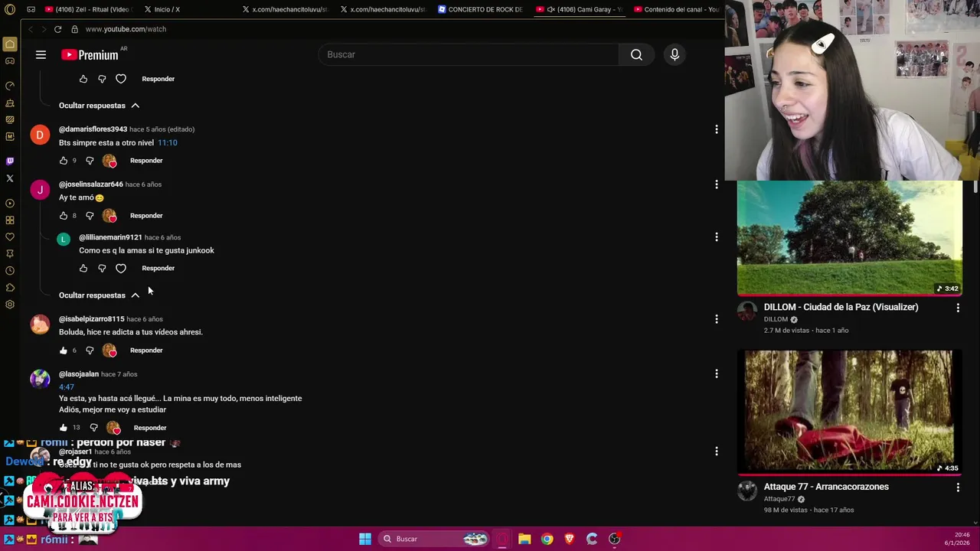Switch to CONCIERTO DE ROCK tab
The image size is (980, 551).
481,9
